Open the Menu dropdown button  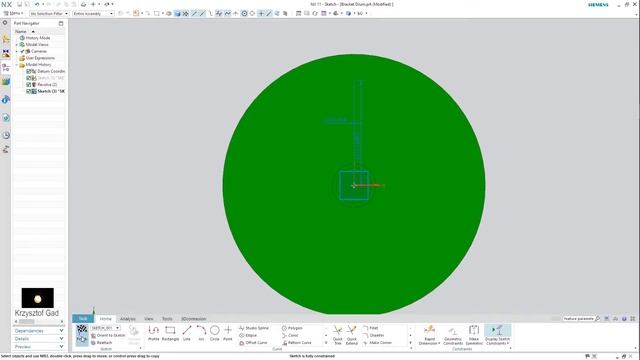[x=13, y=13]
